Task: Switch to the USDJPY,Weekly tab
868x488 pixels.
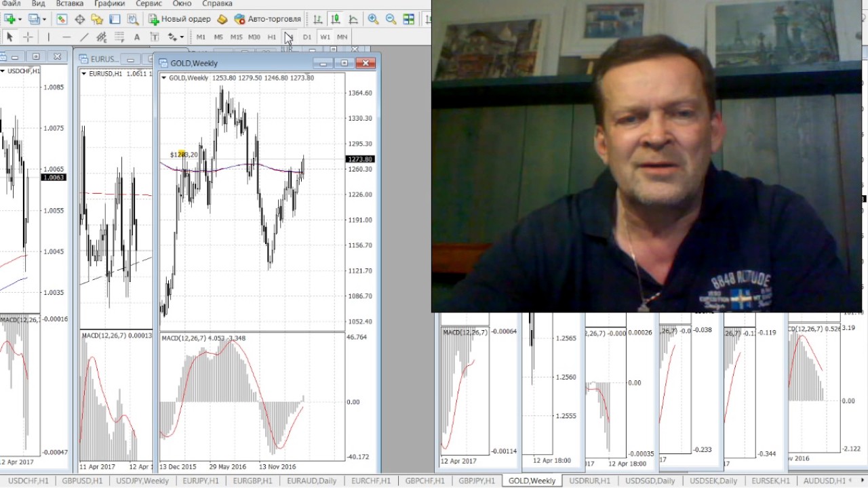Action: 142,481
